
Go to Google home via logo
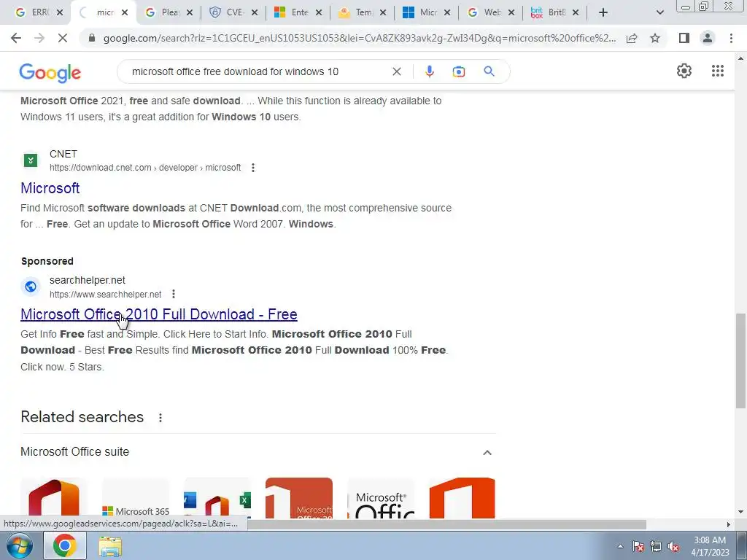pyautogui.click(x=50, y=73)
